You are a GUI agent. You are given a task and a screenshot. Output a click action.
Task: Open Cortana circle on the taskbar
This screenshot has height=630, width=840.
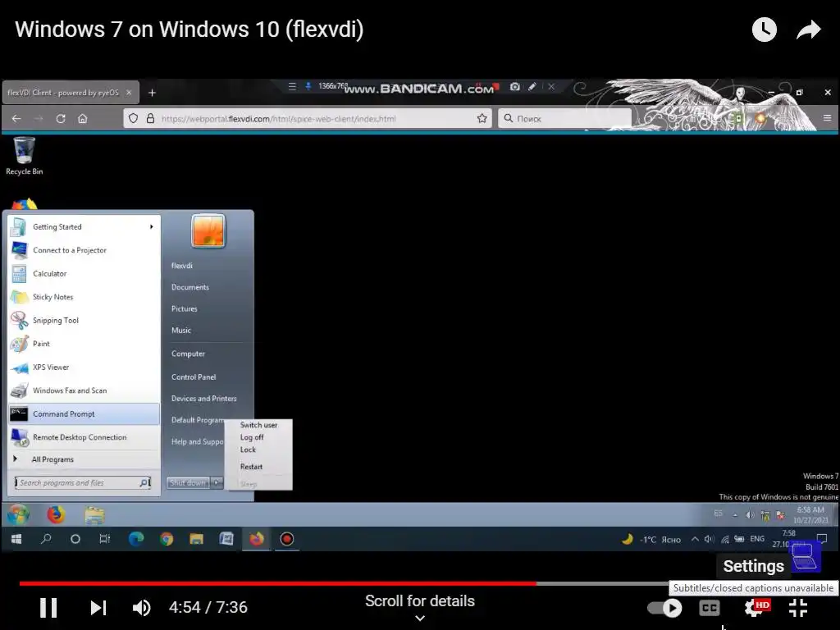click(x=75, y=539)
